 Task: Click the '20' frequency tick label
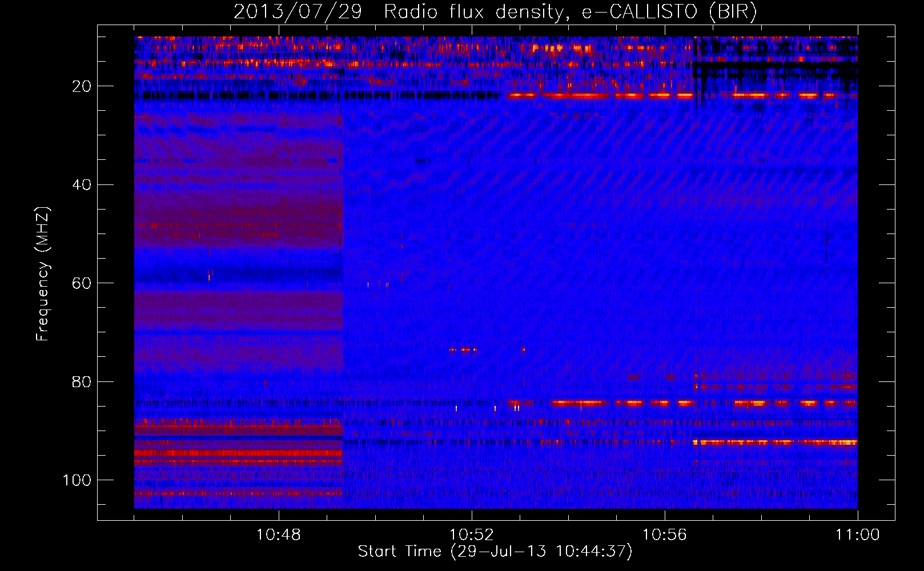tap(82, 86)
